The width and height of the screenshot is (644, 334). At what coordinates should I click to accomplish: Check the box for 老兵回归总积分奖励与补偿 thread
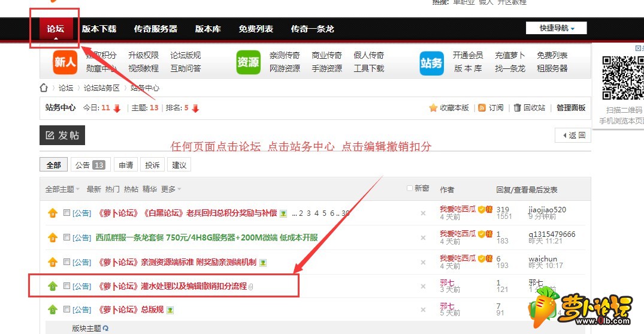tap(66, 213)
